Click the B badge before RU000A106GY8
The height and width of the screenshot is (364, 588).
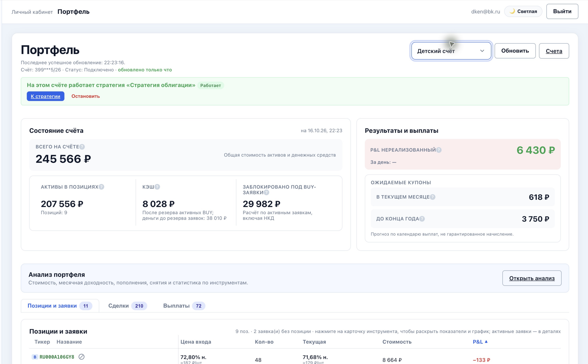[x=35, y=357]
